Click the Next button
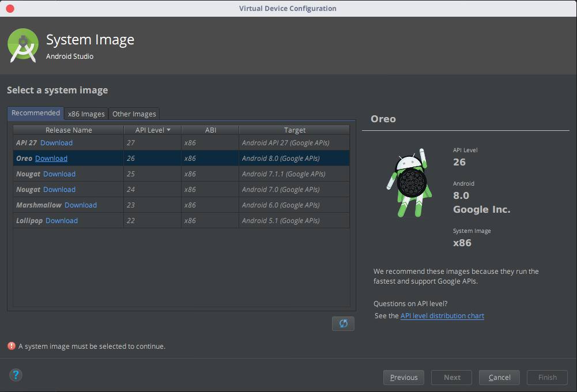The width and height of the screenshot is (577, 392). click(x=451, y=377)
